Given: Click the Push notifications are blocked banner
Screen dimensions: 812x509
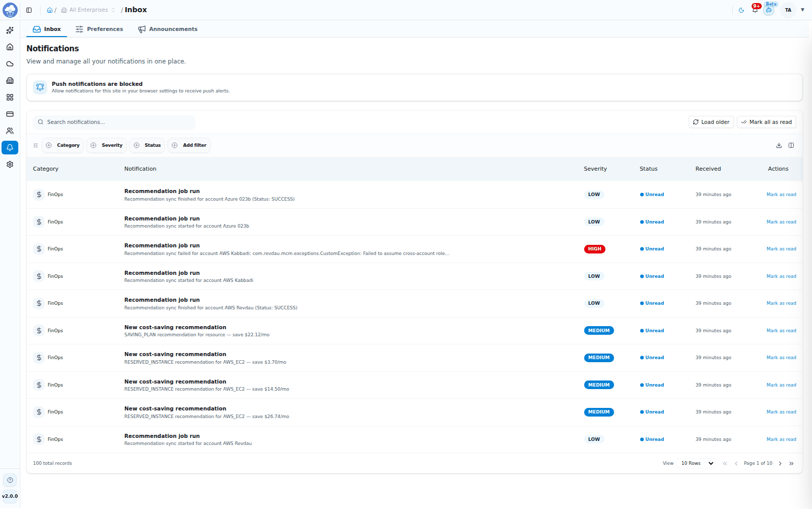Looking at the screenshot, I should (415, 87).
